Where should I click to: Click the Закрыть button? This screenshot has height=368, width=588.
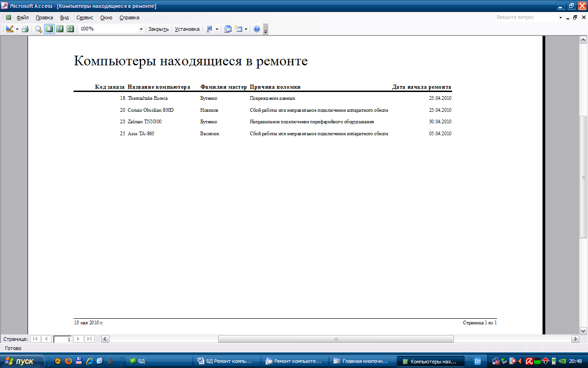tap(159, 29)
